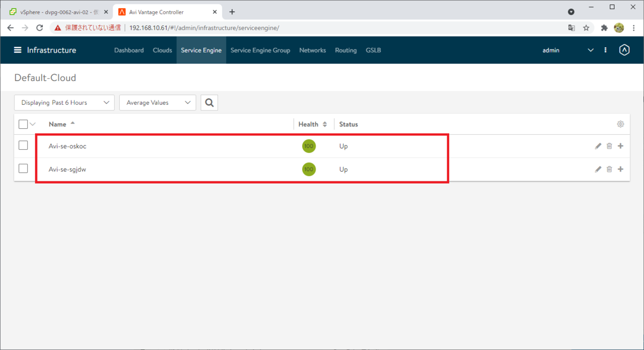Open the hamburger navigation menu
Image resolution: width=644 pixels, height=350 pixels.
pyautogui.click(x=18, y=50)
